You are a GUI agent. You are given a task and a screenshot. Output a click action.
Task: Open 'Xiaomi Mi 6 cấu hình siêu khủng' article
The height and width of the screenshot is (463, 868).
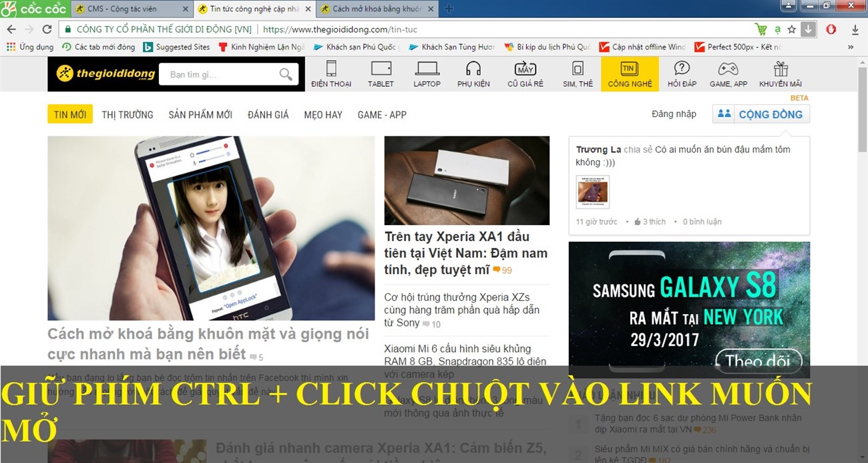coord(465,361)
